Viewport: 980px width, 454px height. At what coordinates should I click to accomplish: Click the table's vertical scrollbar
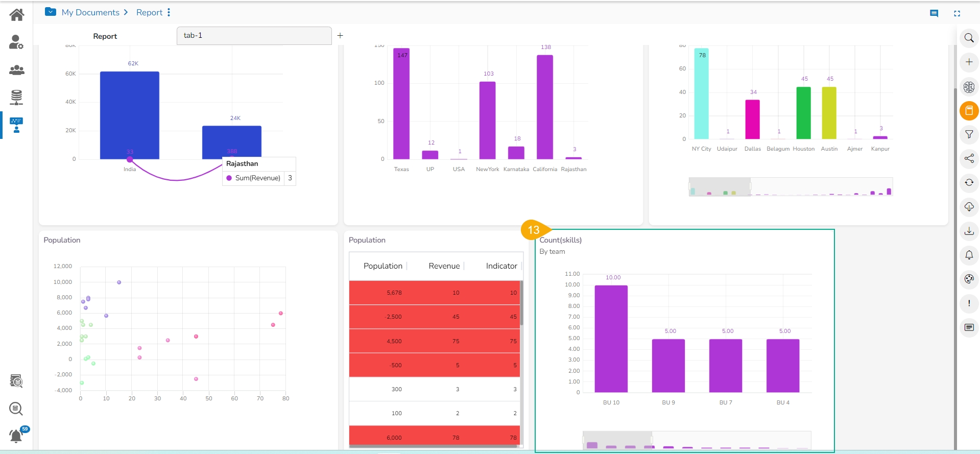[521, 303]
